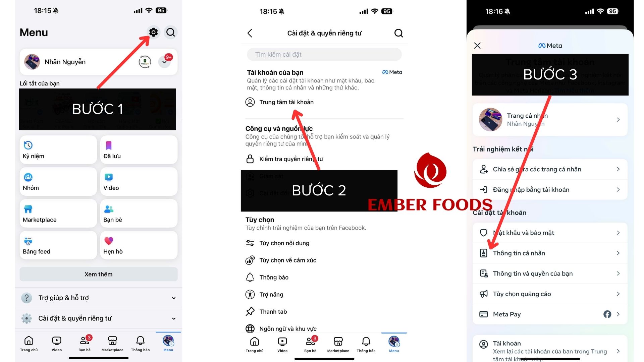Open Trung tâm tài khoản account center

[x=286, y=102]
